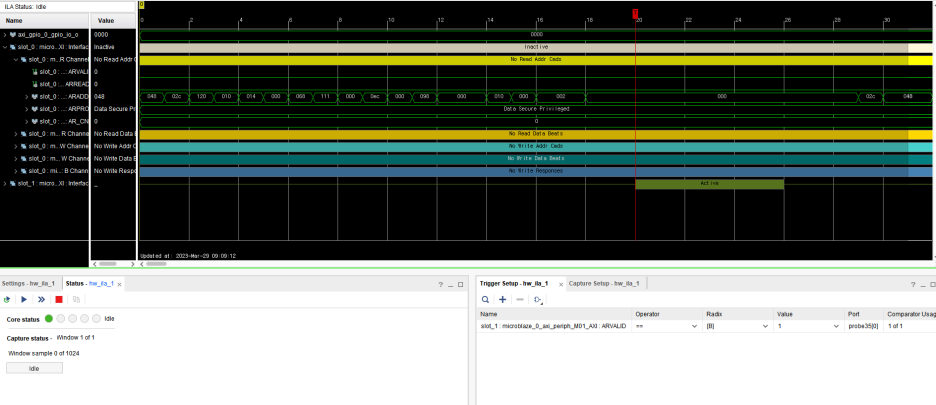Close the Status hw_ila_1 tab

pos(119,285)
